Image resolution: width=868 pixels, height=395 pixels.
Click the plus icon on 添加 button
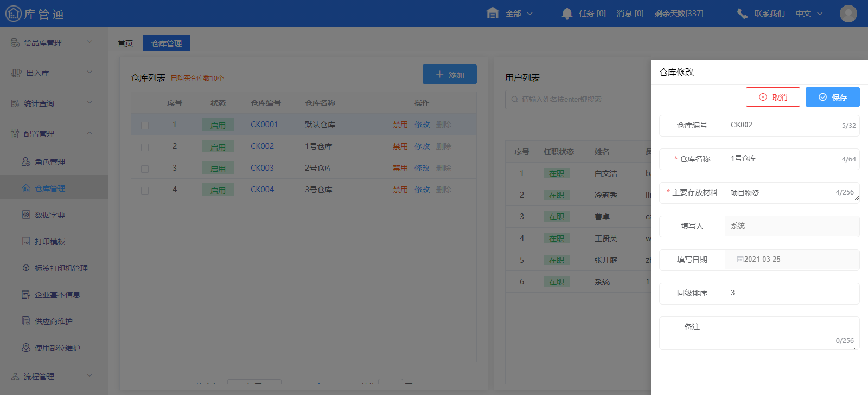[440, 74]
